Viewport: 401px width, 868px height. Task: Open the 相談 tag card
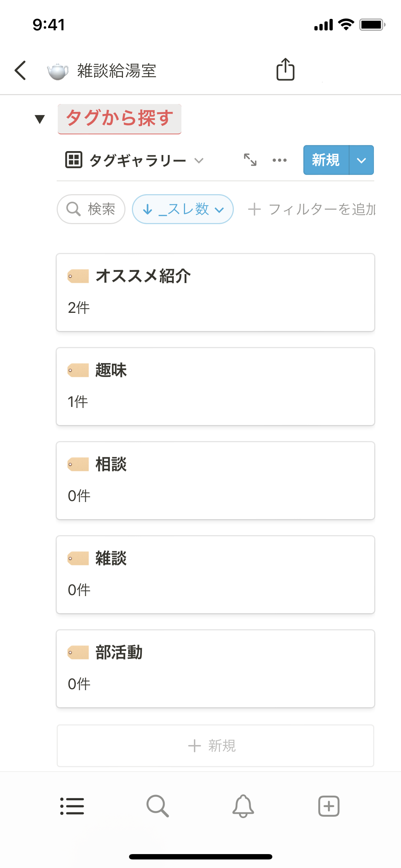[215, 481]
